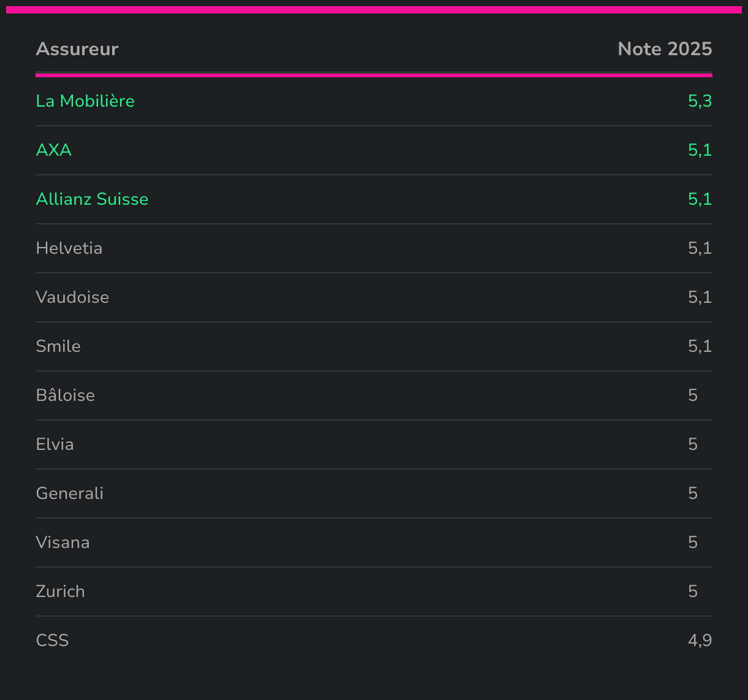The image size is (748, 700).
Task: Select the Visana insurer name
Action: pos(63,542)
